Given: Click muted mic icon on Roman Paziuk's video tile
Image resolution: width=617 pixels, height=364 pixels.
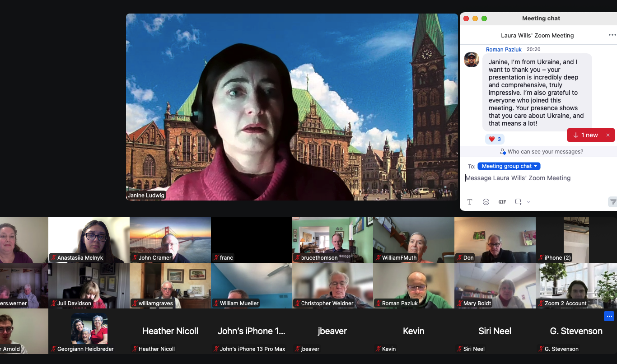Looking at the screenshot, I should click(378, 303).
